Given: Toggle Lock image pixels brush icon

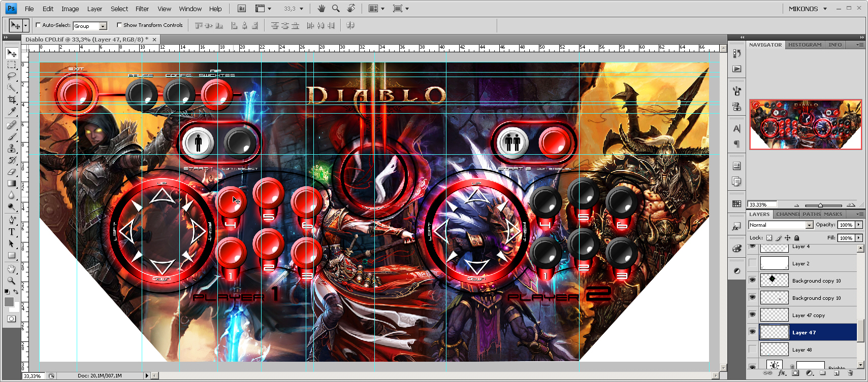Looking at the screenshot, I should tap(778, 237).
